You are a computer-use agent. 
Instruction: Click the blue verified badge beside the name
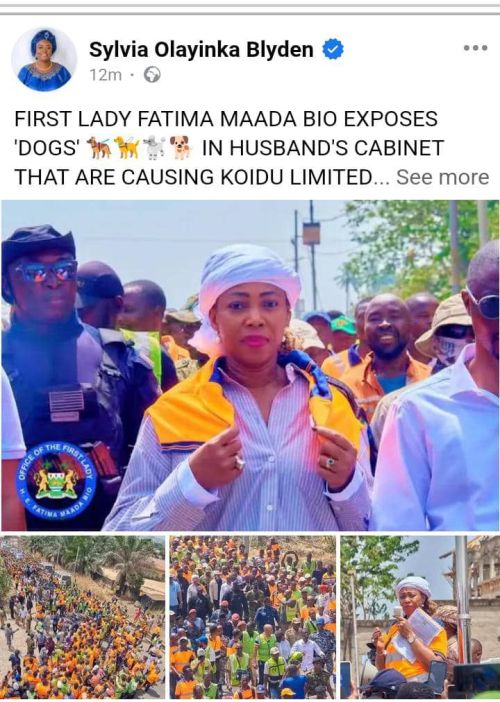click(333, 49)
